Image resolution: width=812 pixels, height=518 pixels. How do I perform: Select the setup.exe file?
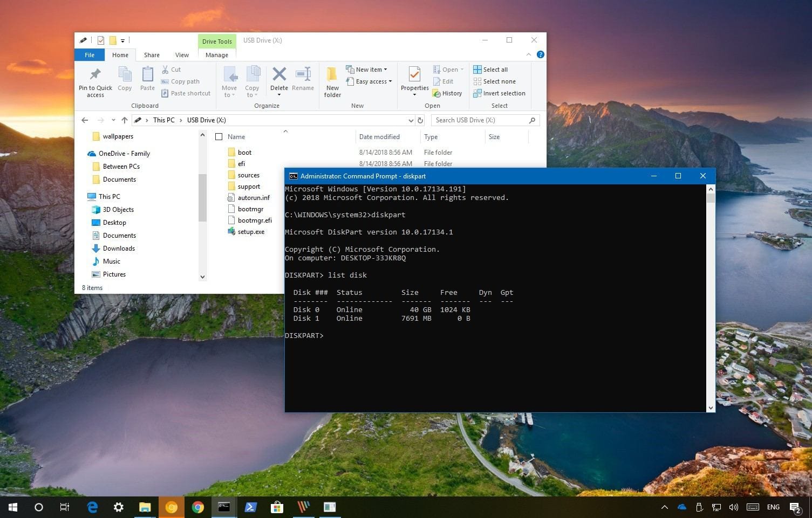[x=251, y=232]
